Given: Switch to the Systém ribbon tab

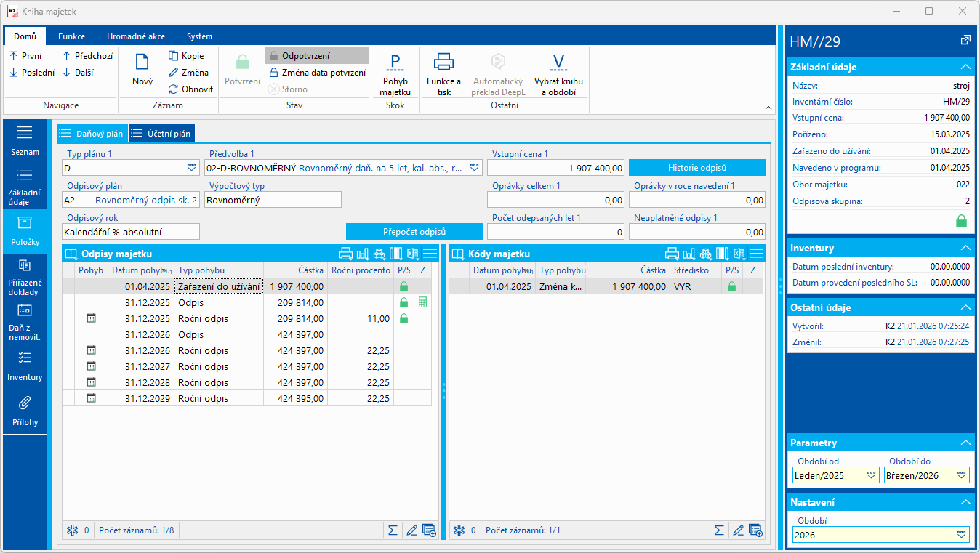Looking at the screenshot, I should (x=199, y=36).
